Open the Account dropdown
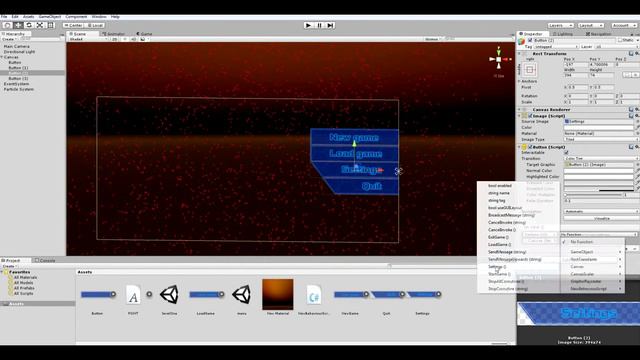This screenshot has width=640, height=360. tap(623, 25)
